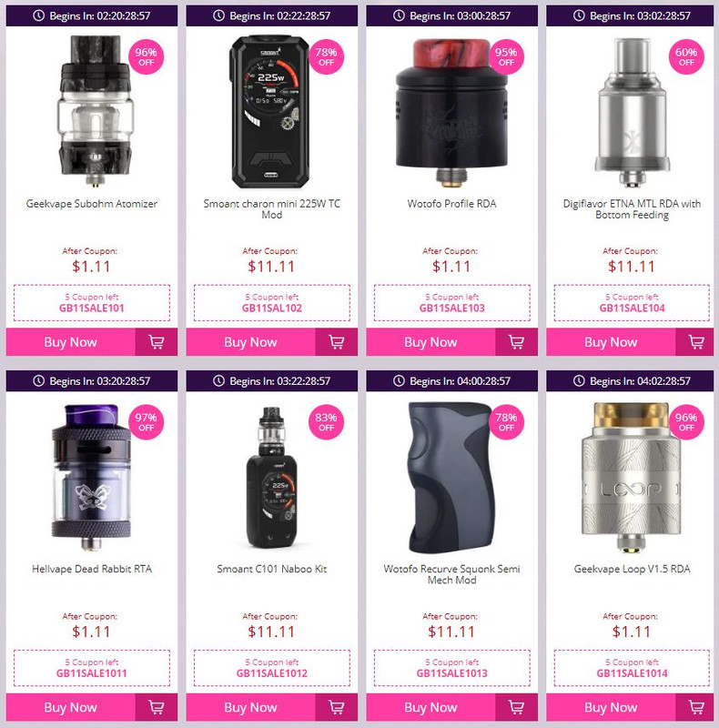Buy Now the Wotofo Profile RDA

430,342
